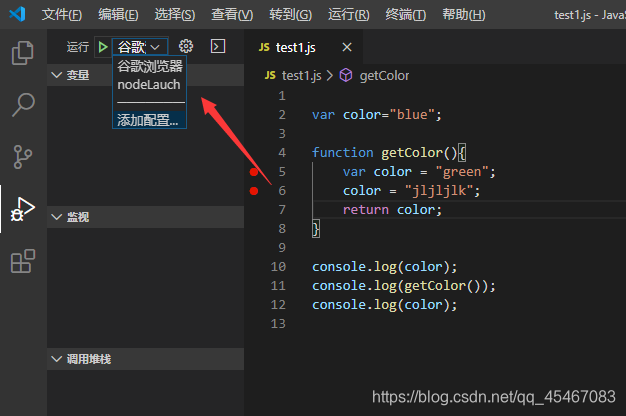
Task: Click 'console.log(color);' on line 12
Action: 384,305
